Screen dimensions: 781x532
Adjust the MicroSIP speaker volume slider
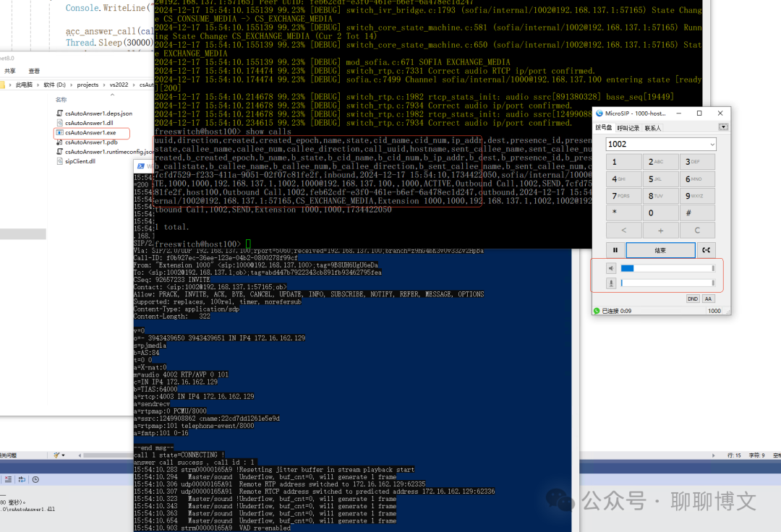coord(668,268)
